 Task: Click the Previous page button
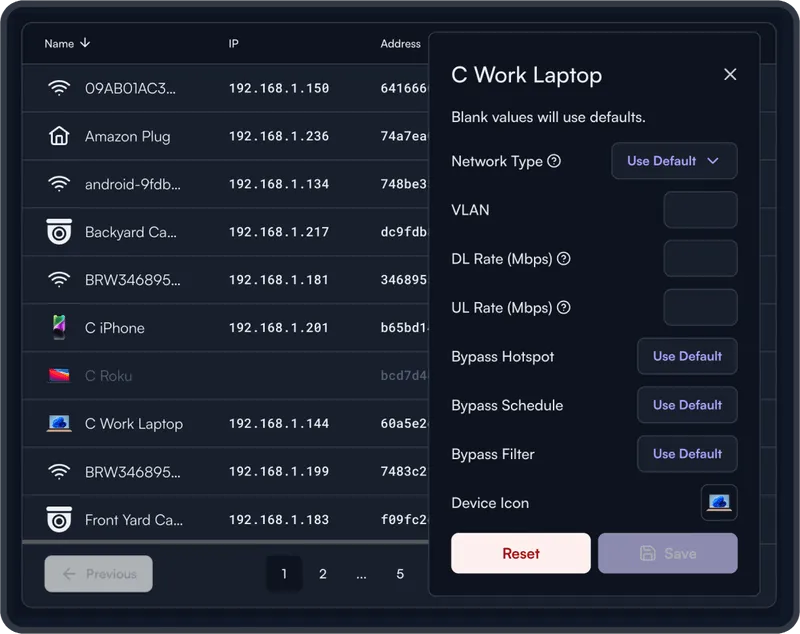(98, 574)
